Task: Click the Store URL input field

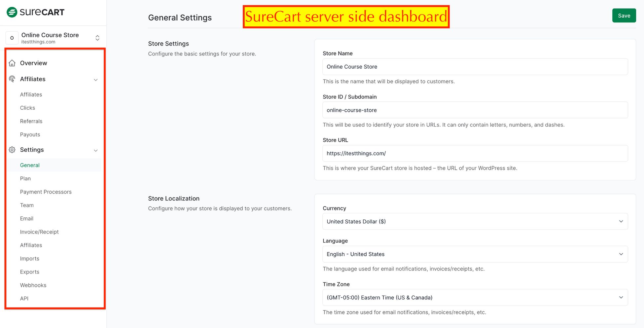Action: point(475,153)
